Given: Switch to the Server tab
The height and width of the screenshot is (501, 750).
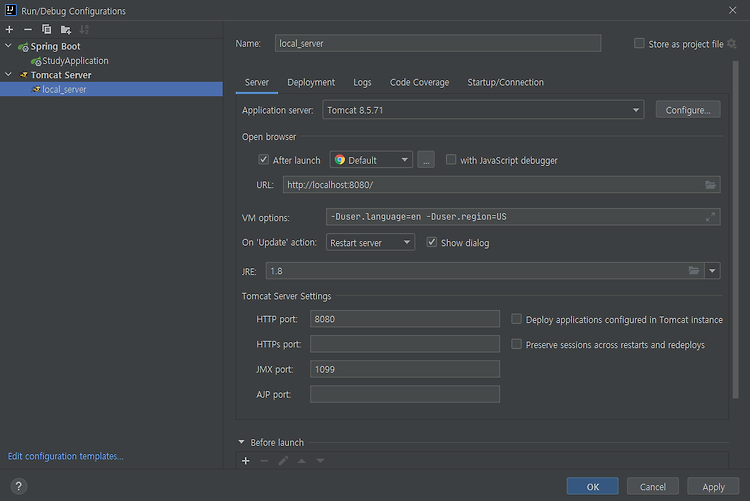Looking at the screenshot, I should [x=257, y=82].
